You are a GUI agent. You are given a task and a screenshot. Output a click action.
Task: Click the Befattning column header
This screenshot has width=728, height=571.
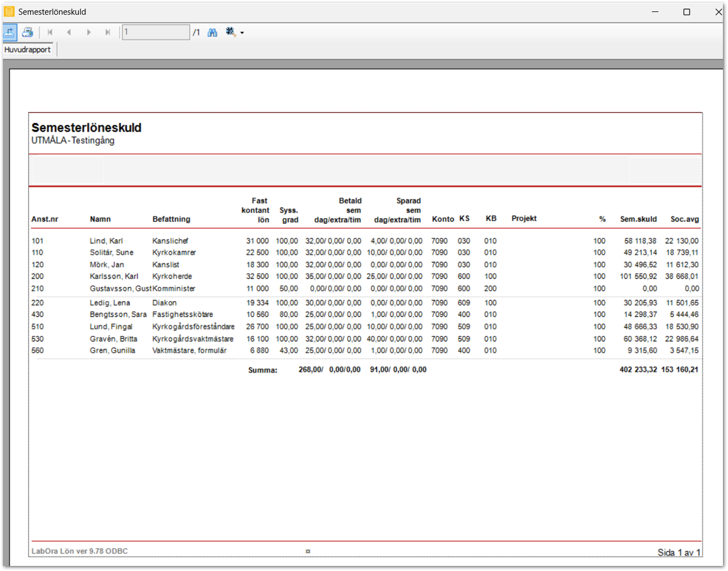[x=171, y=219]
